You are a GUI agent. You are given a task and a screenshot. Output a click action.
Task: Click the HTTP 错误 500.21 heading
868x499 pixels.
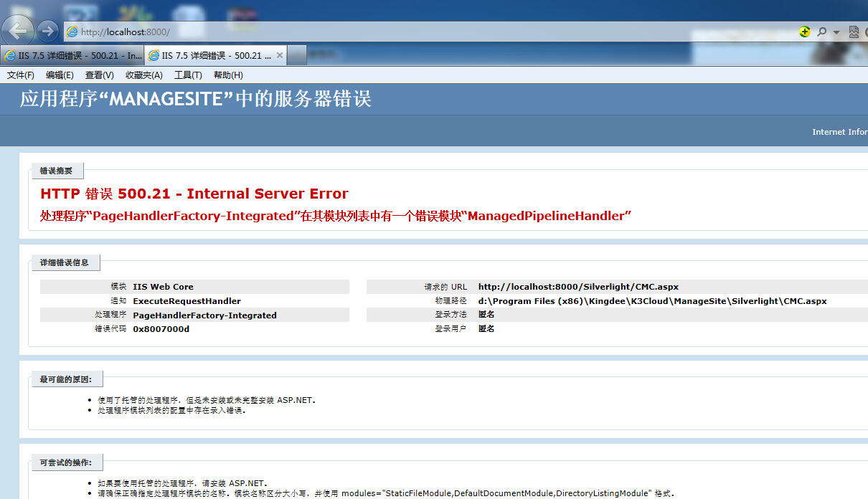tap(194, 194)
